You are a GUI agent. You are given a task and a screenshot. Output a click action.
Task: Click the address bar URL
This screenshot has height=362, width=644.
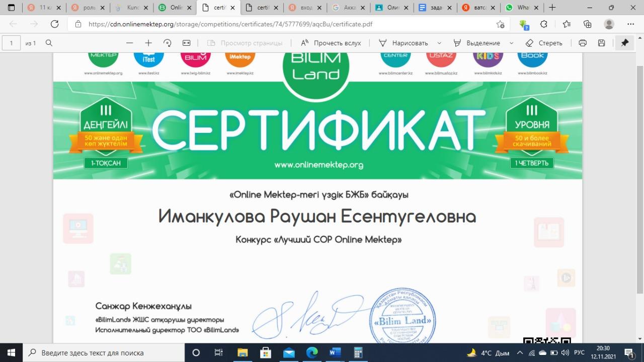pos(230,24)
